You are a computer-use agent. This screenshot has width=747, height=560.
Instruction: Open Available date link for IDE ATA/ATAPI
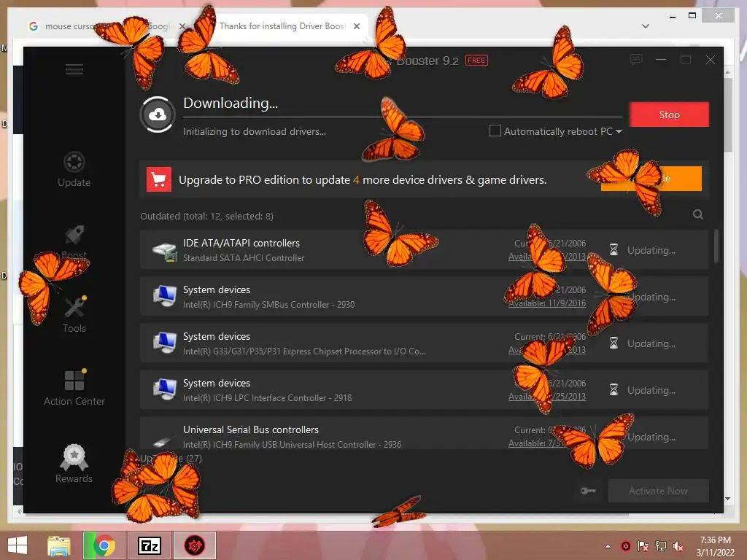tap(547, 257)
